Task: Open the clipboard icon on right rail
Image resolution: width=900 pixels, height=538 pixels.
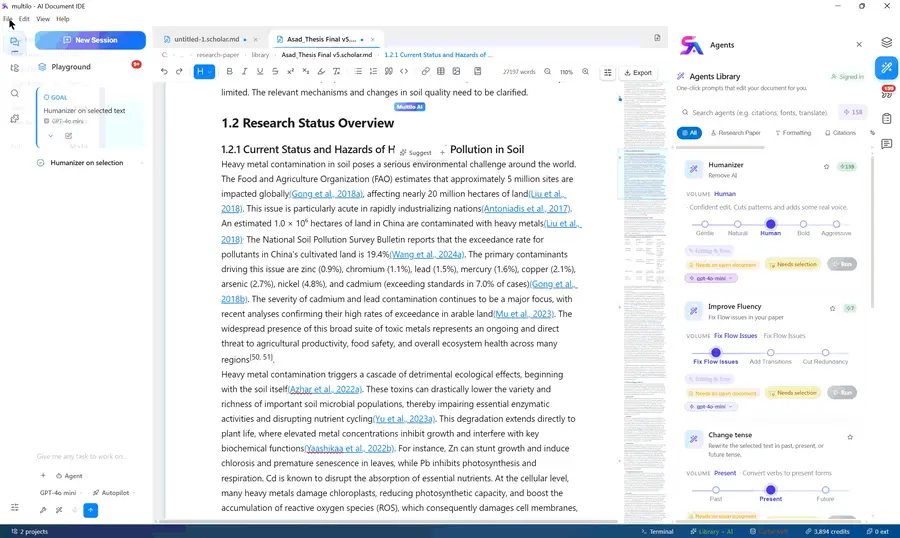Action: click(887, 118)
